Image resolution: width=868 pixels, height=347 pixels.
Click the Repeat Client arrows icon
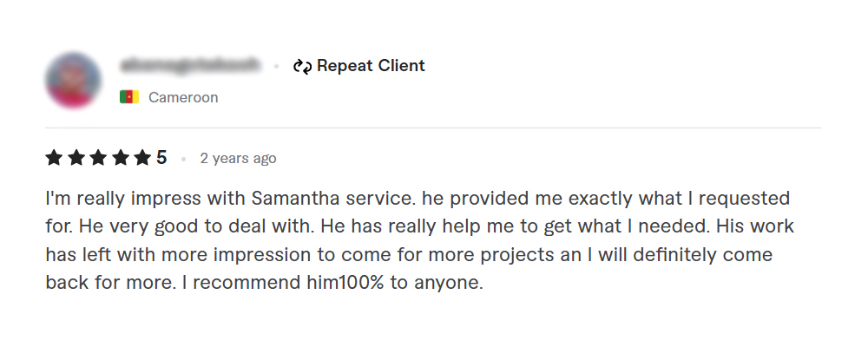click(x=302, y=66)
